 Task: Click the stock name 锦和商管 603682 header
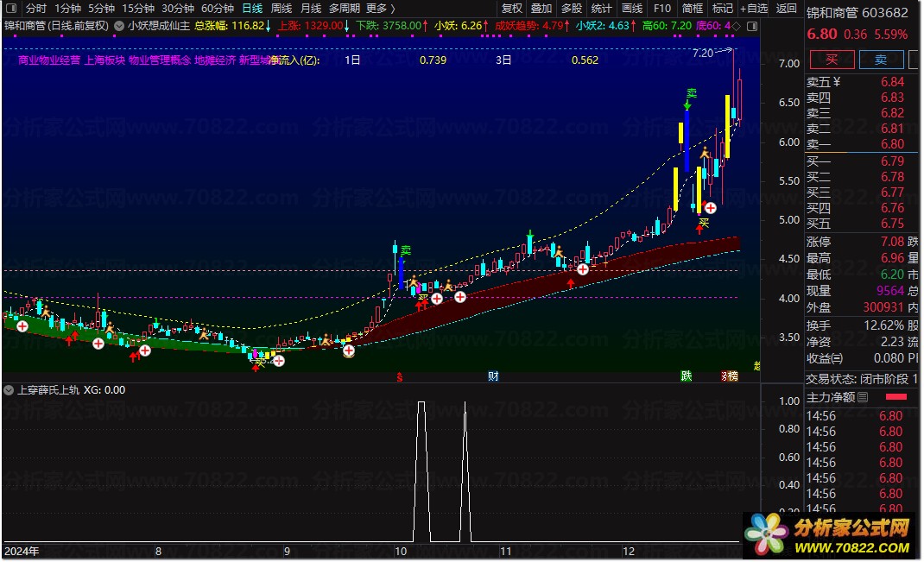[857, 13]
